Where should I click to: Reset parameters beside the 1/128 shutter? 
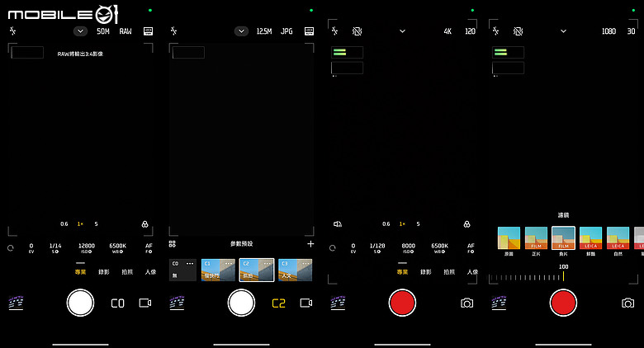333,248
